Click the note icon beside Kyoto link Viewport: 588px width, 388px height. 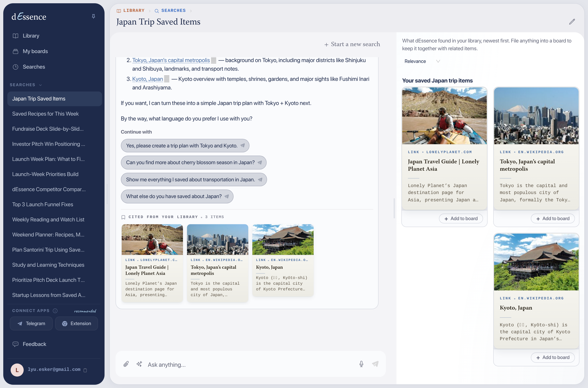tap(167, 79)
